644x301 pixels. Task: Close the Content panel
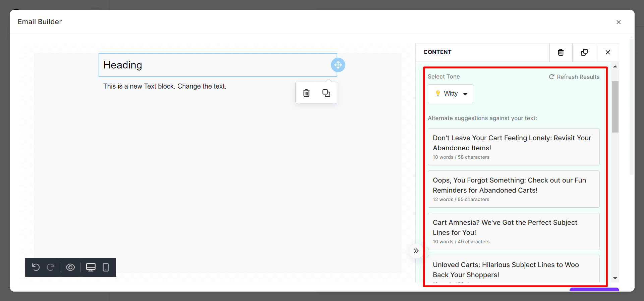coord(607,52)
